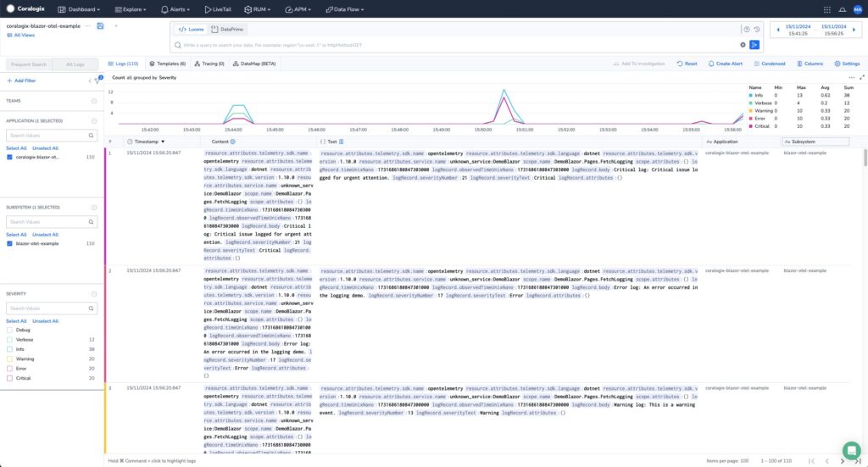868x467 pixels.
Task: Open query history icon
Action: click(x=757, y=30)
